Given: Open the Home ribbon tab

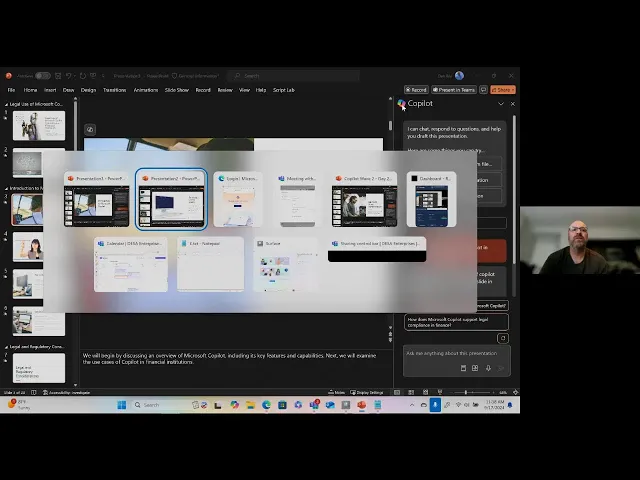Looking at the screenshot, I should (30, 90).
